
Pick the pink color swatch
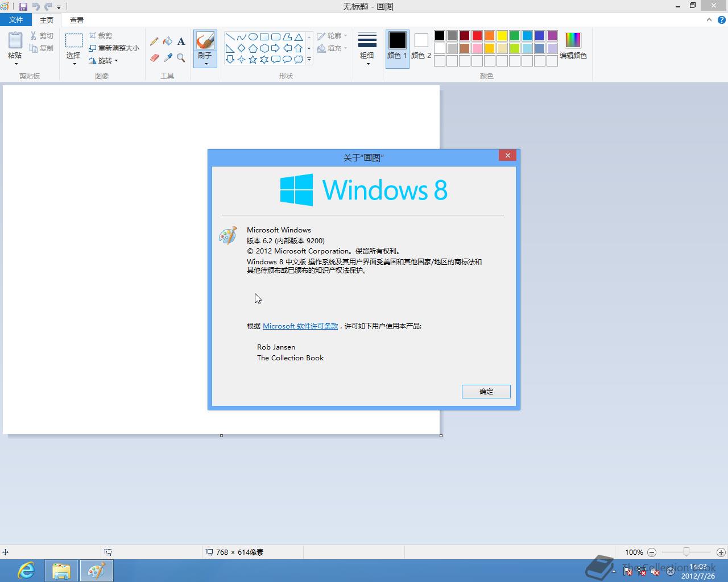point(477,48)
